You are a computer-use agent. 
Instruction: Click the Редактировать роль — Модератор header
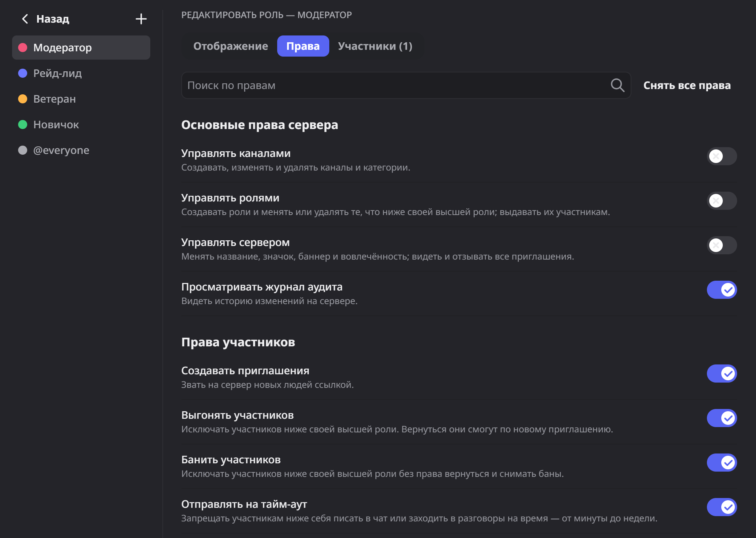click(x=266, y=15)
